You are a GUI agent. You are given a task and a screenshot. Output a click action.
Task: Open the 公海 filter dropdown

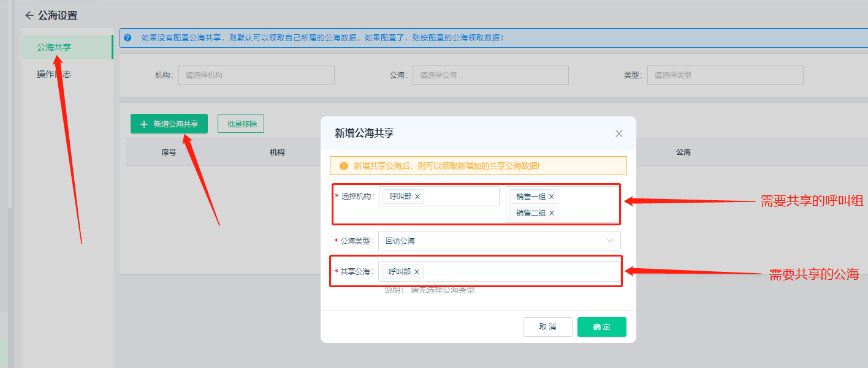point(490,75)
